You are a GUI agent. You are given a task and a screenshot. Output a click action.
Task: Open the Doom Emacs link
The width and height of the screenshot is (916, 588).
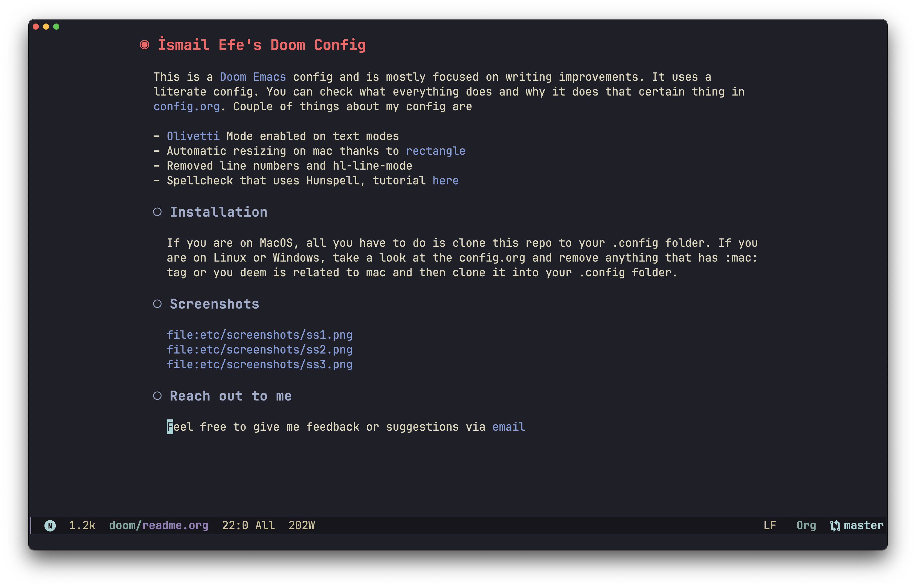coord(253,77)
